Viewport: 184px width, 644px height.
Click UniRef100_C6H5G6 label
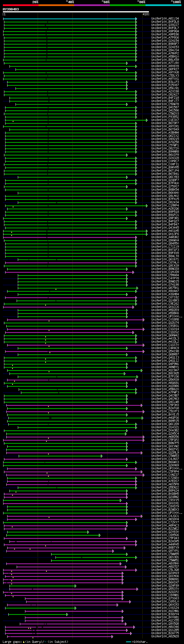[x=165, y=535]
